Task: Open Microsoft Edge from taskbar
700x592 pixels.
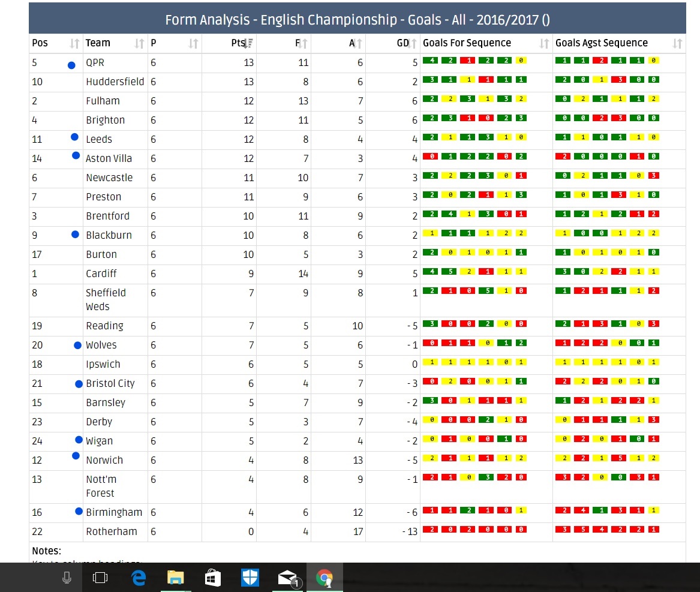Action: (x=139, y=578)
